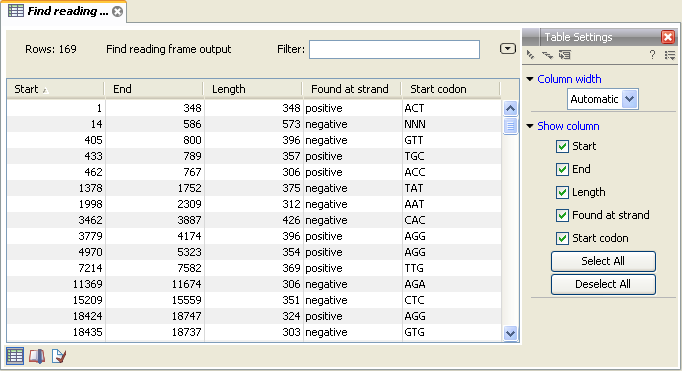Click the Filter input field

394,50
